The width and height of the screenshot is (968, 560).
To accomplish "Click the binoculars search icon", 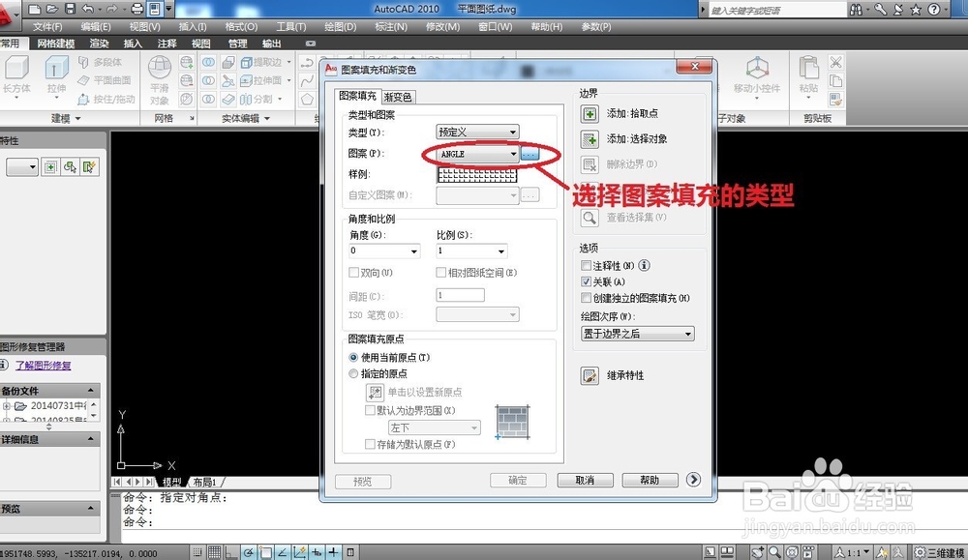I will click(x=856, y=10).
